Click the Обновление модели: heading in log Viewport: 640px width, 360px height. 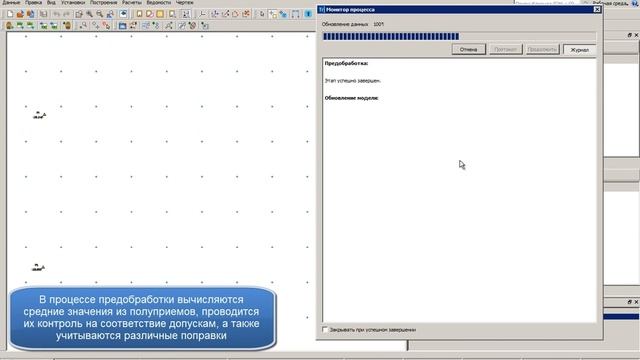(351, 98)
